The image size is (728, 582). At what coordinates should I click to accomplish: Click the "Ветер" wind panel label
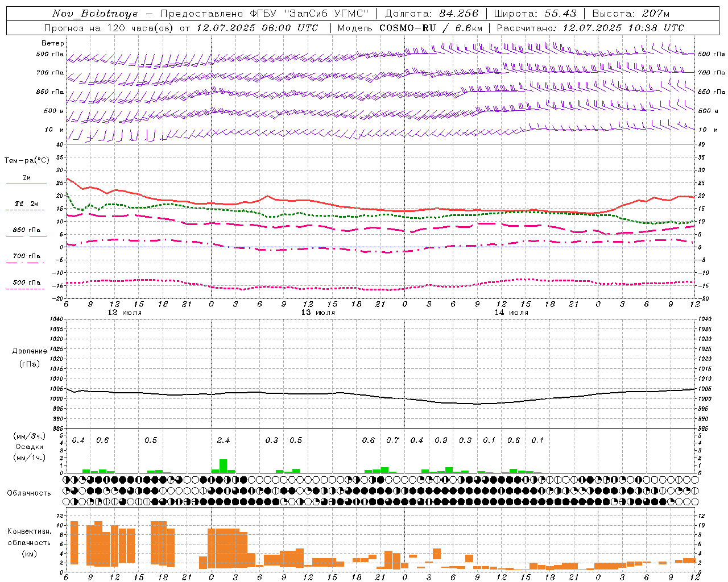click(x=53, y=43)
